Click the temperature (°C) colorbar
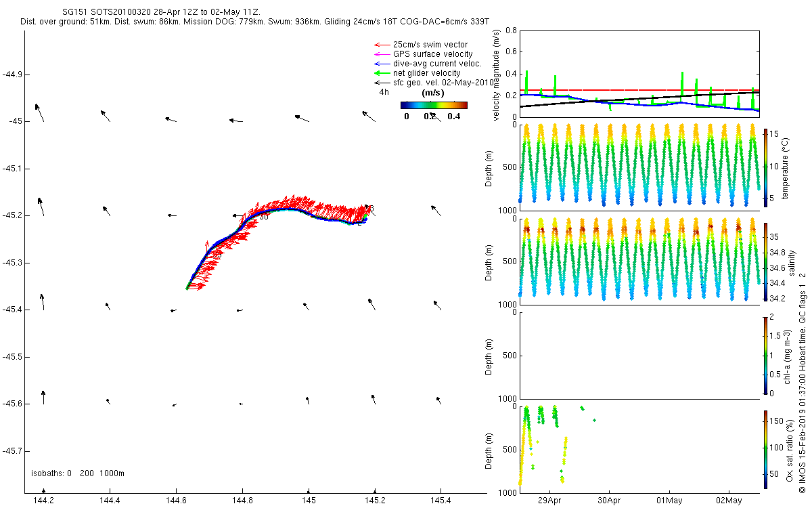 [x=765, y=167]
